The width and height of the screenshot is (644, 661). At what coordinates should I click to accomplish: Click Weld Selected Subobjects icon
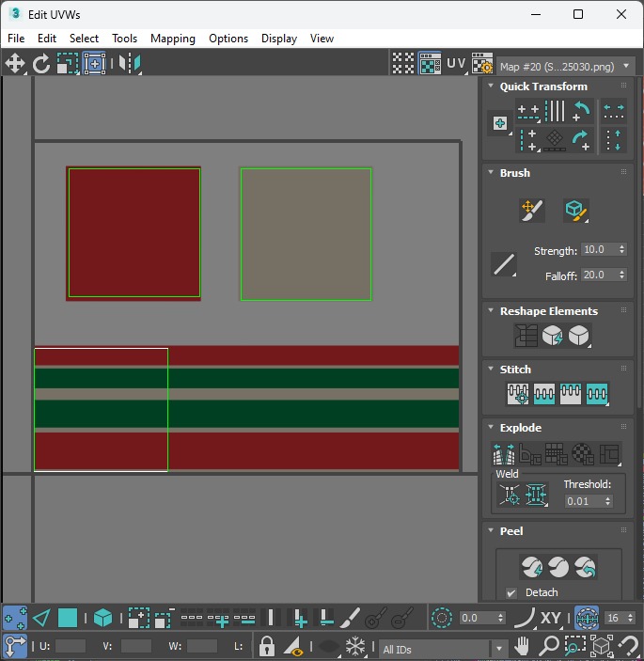[x=536, y=495]
